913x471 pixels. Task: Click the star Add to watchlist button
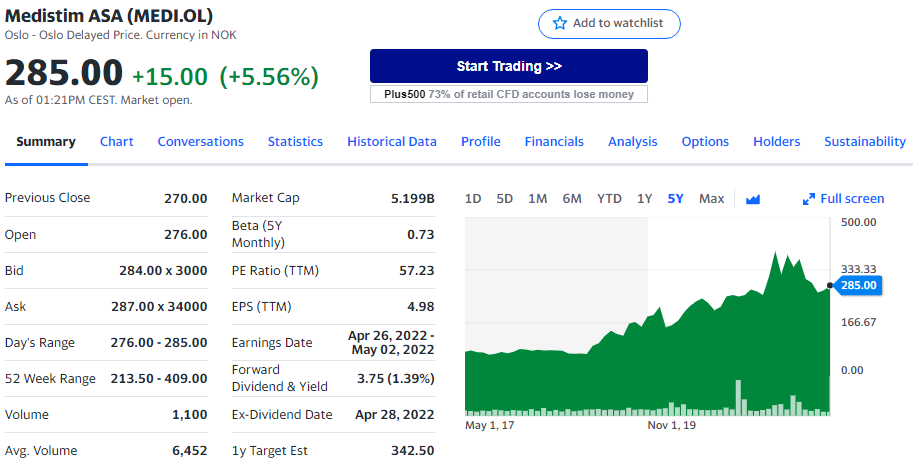(609, 23)
